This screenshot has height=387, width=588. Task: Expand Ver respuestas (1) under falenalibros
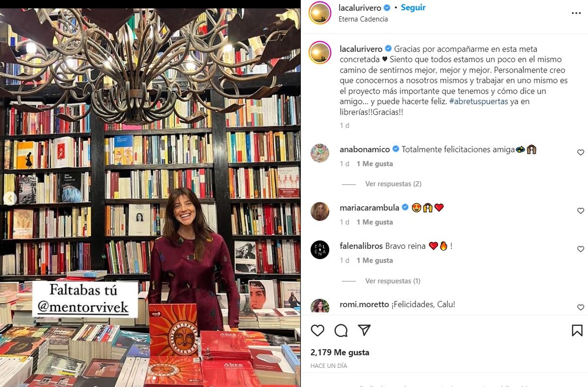(393, 281)
